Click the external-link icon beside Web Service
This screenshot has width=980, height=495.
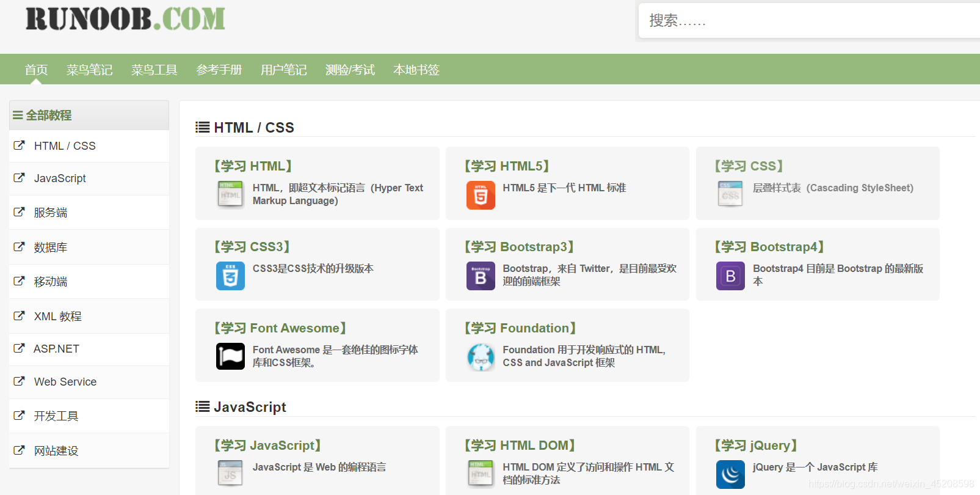pos(20,381)
